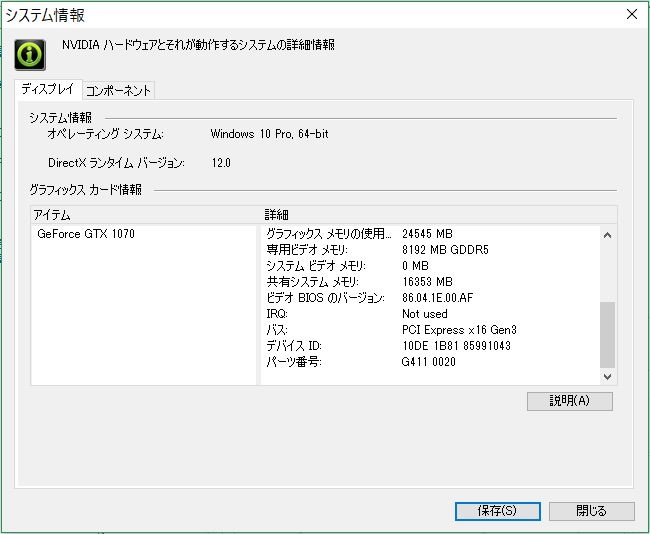
Task: Click the green NVIDIA info icon
Action: coord(30,55)
